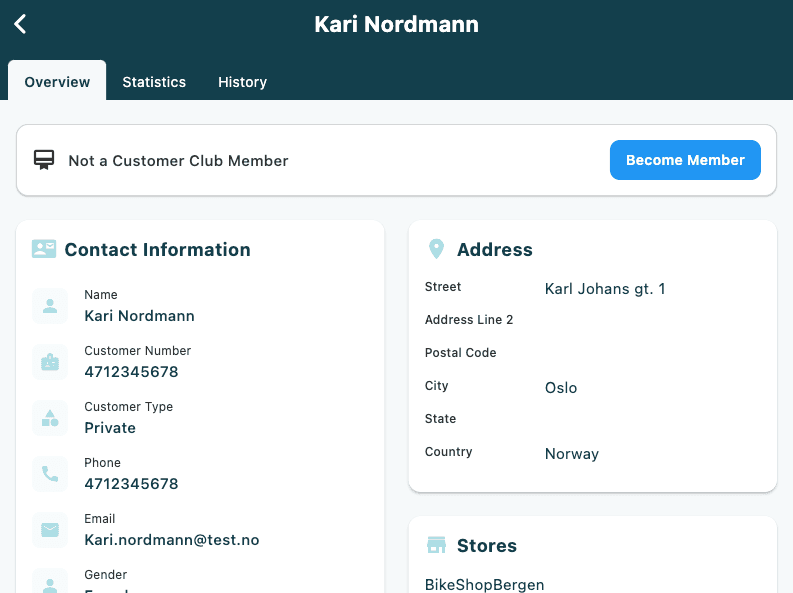Viewport: 793px width, 593px height.
Task: Select the Overview tab
Action: coord(57,81)
